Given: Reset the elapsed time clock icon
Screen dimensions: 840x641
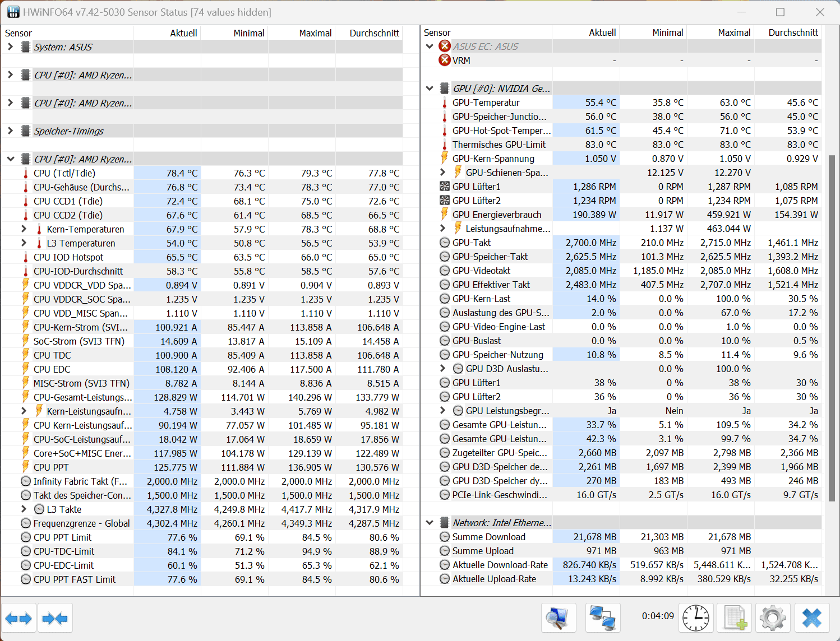Looking at the screenshot, I should pos(696,618).
